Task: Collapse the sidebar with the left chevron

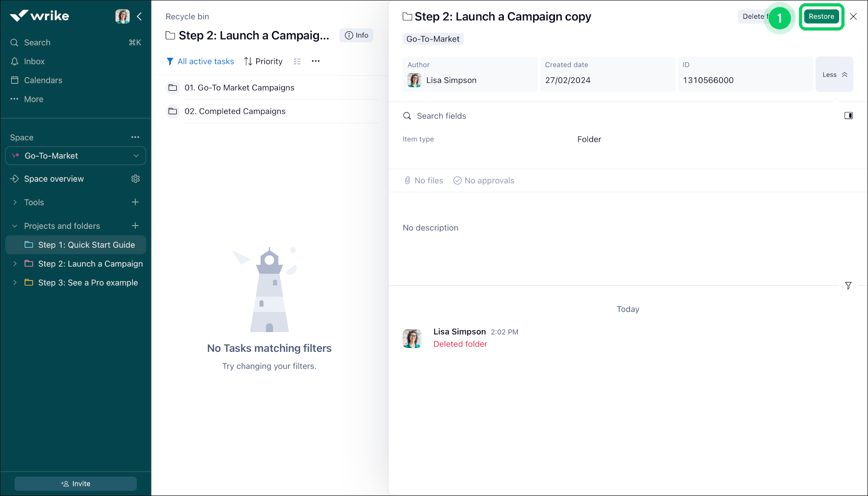Action: [x=139, y=16]
